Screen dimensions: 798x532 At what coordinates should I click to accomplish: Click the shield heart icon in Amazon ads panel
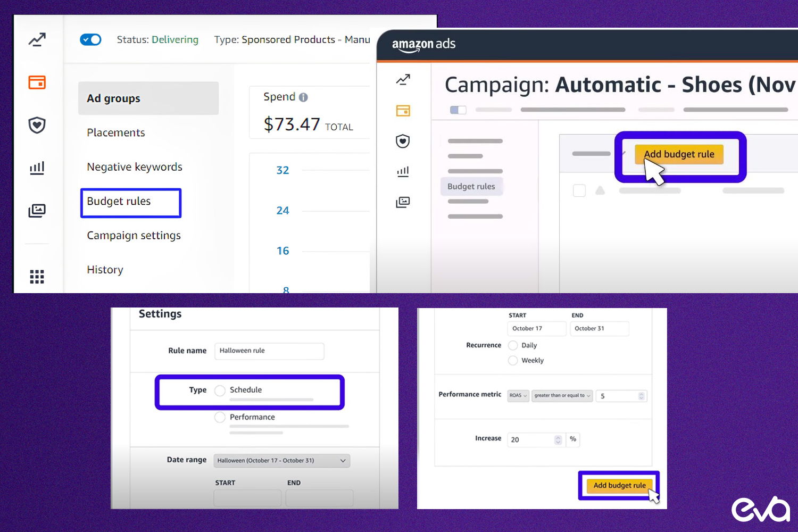403,141
